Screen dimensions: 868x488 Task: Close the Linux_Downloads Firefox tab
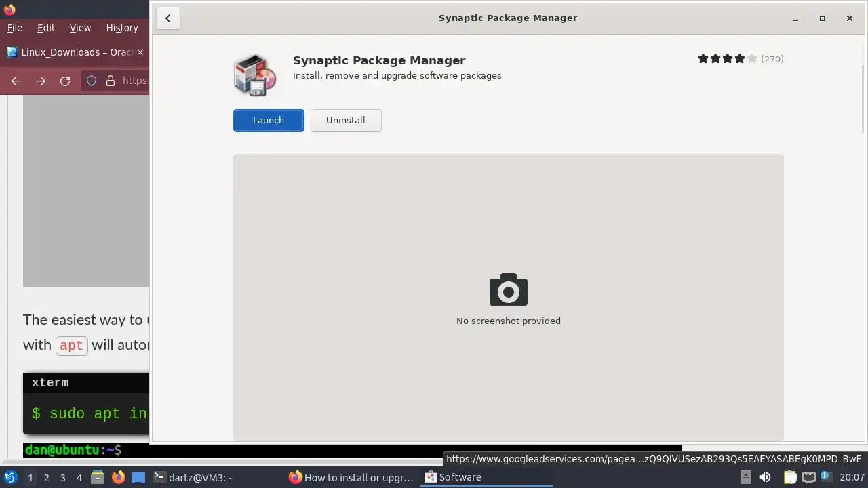140,52
